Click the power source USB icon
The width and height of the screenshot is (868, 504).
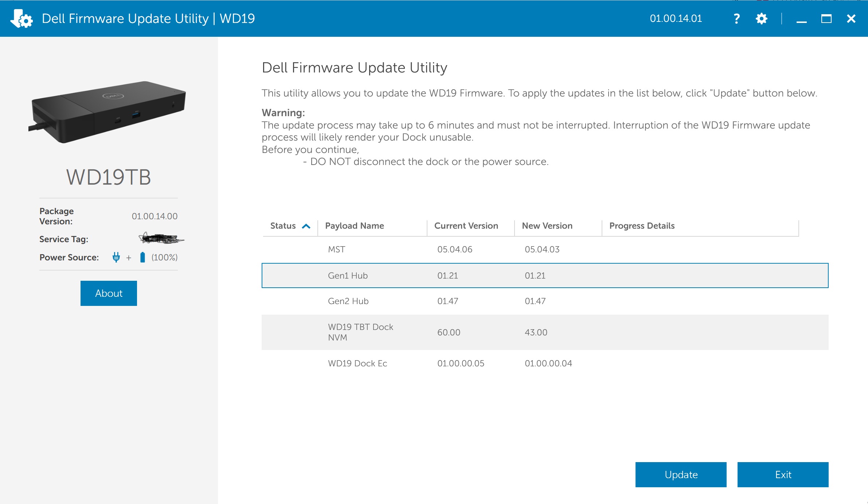click(116, 257)
